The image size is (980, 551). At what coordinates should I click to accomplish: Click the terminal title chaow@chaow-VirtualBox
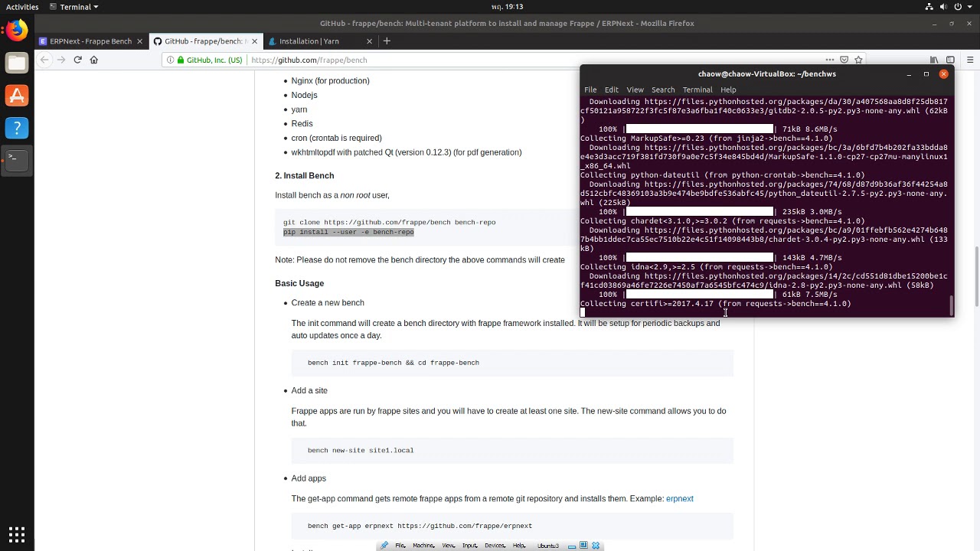coord(766,74)
